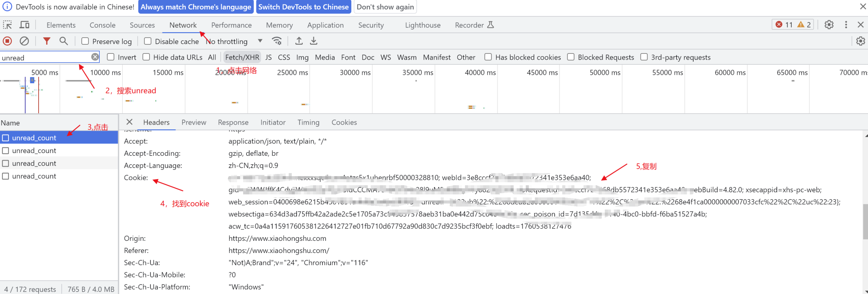Open the DevTools three-dot more menu
The width and height of the screenshot is (868, 294).
point(846,25)
